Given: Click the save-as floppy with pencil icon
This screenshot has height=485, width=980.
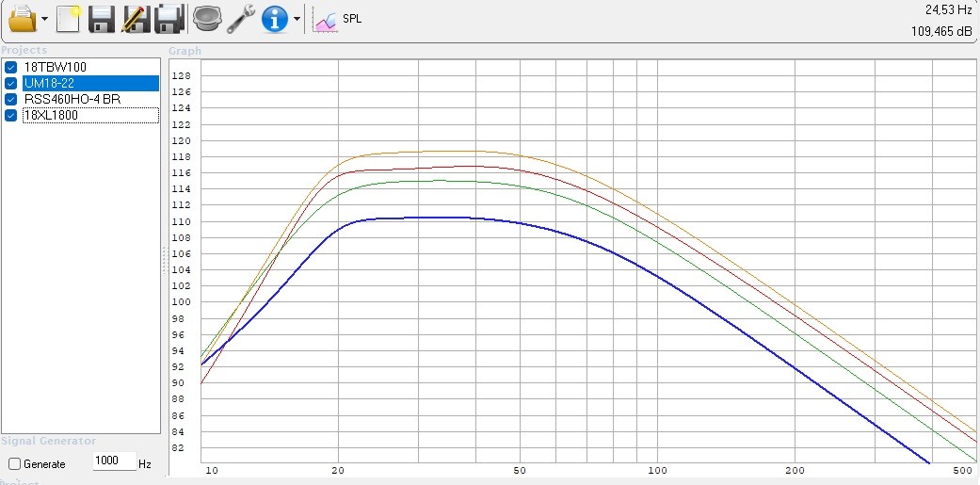Looking at the screenshot, I should [x=135, y=18].
